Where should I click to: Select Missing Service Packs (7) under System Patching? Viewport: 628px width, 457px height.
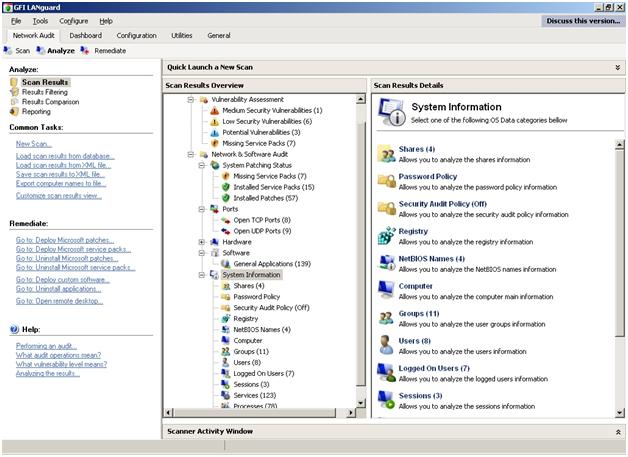pyautogui.click(x=270, y=176)
